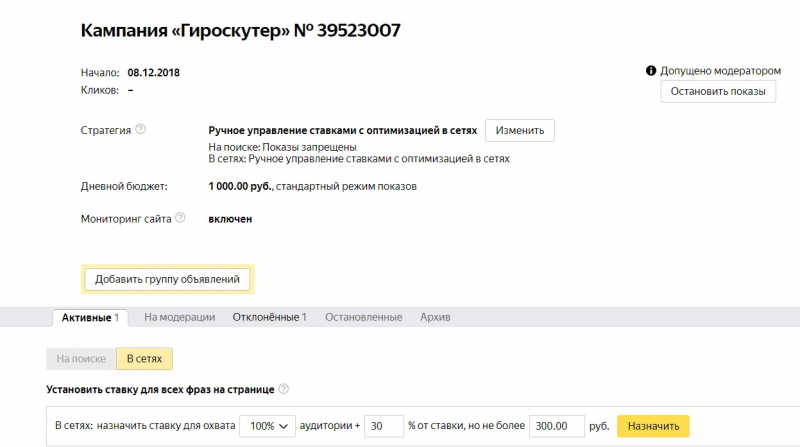Switch to Активные tab
This screenshot has width=800, height=447.
tap(90, 317)
